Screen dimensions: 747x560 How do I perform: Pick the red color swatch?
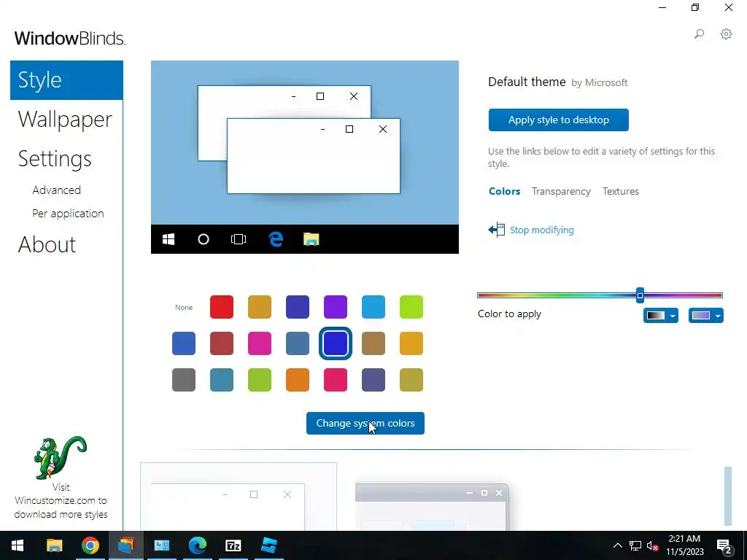[x=222, y=307]
